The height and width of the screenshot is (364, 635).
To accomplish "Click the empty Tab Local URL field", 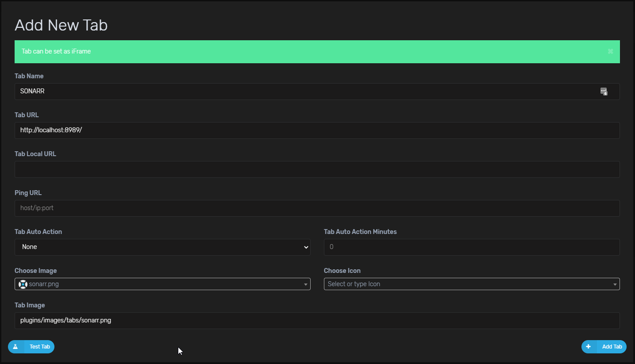I will click(x=317, y=169).
